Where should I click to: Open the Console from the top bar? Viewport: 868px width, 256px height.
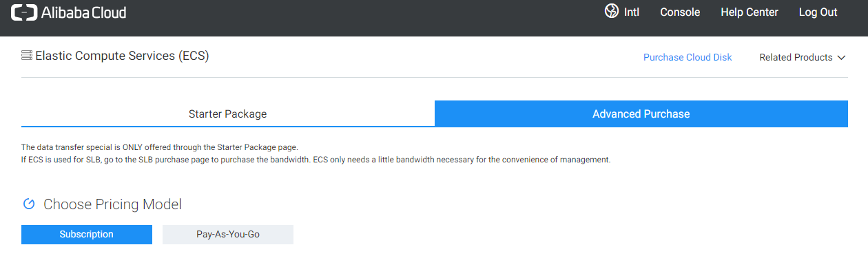point(680,12)
